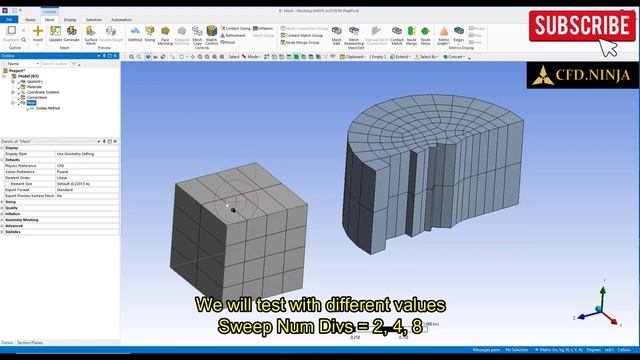This screenshot has height=360, width=640.
Task: Switch to the Mesh ribbon tab
Action: (49, 19)
